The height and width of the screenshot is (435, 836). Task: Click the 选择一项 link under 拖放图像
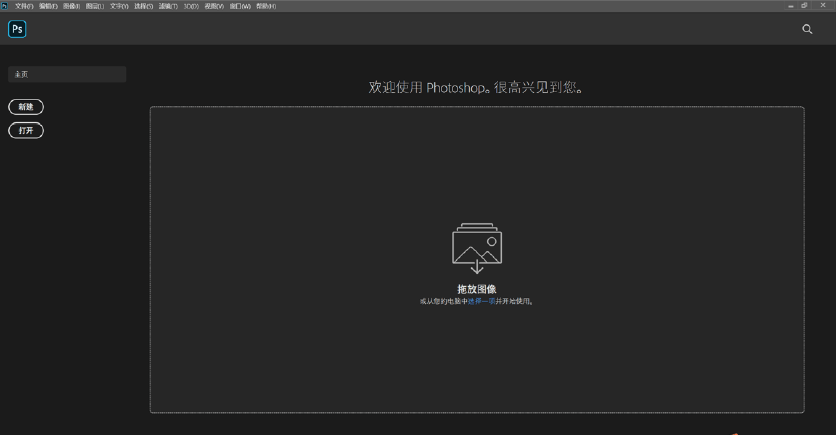point(482,301)
